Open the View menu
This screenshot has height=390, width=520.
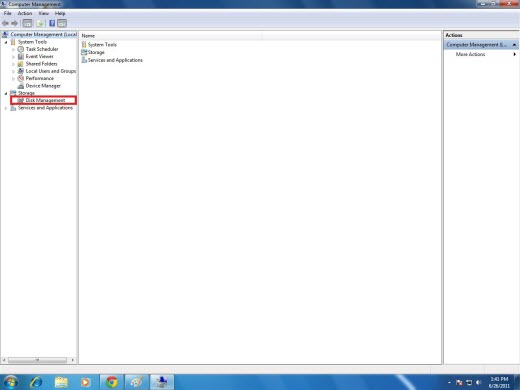pos(44,13)
